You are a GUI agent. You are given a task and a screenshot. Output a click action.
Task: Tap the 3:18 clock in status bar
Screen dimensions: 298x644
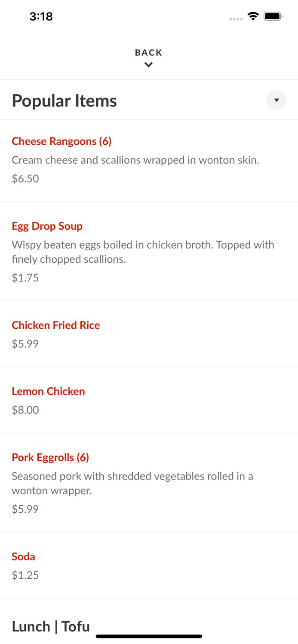click(x=41, y=16)
